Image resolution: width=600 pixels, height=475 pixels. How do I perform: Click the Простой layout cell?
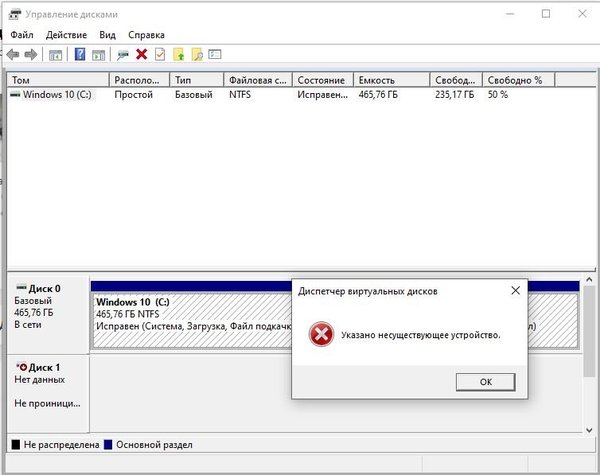134,95
